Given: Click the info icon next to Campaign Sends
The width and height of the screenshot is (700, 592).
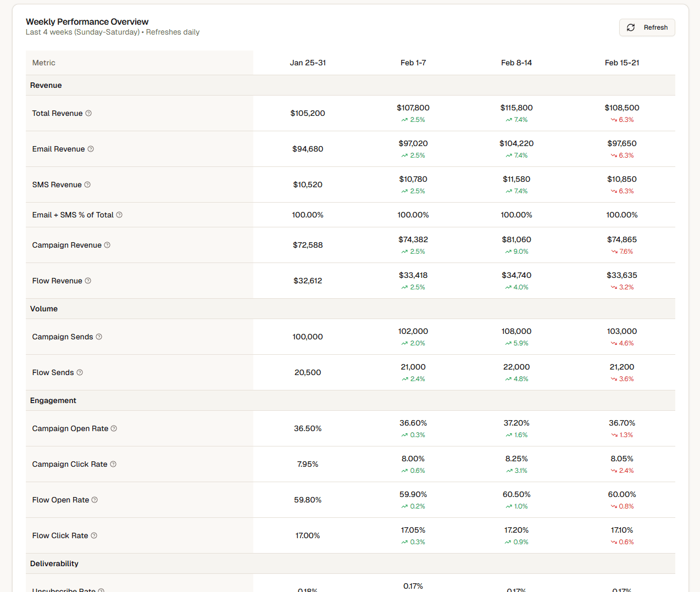Looking at the screenshot, I should click(x=99, y=337).
